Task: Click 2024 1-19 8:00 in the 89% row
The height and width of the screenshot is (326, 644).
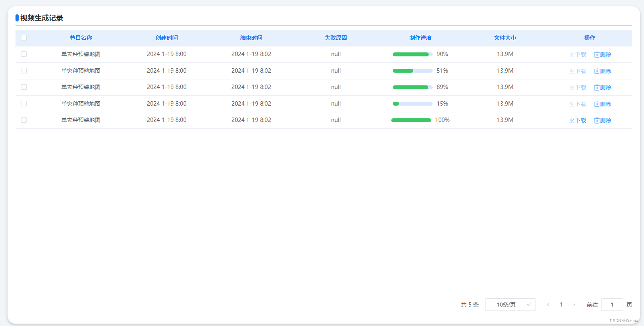Action: 167,87
